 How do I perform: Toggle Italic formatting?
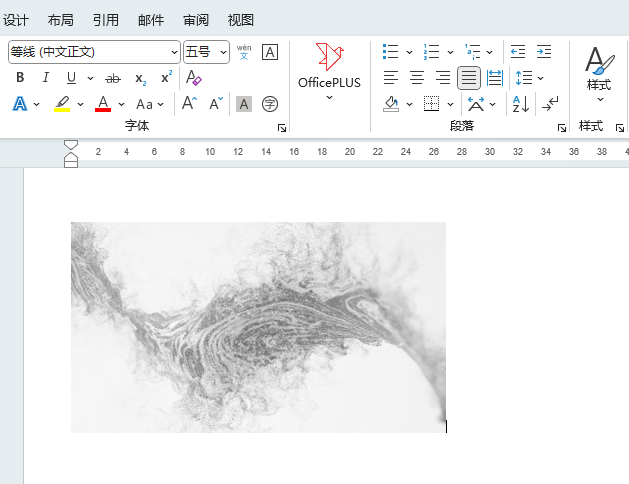[46, 77]
